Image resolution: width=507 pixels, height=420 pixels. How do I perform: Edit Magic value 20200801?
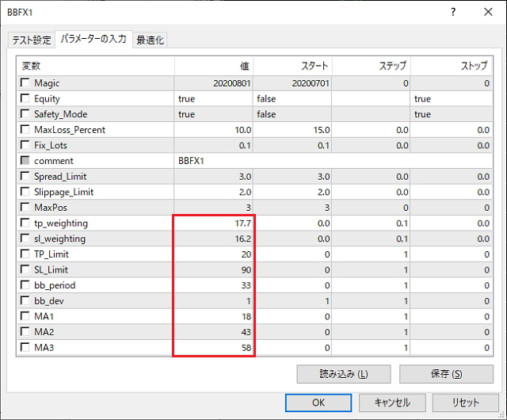(x=213, y=83)
